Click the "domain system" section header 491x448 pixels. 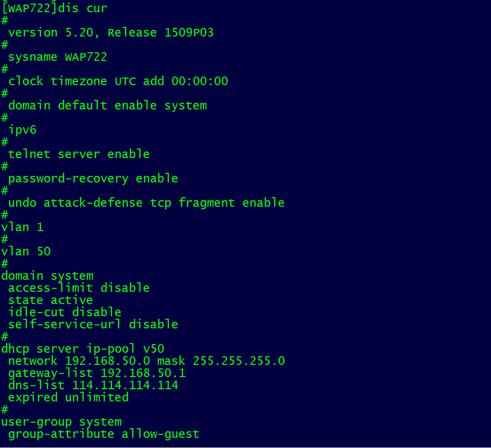click(47, 276)
